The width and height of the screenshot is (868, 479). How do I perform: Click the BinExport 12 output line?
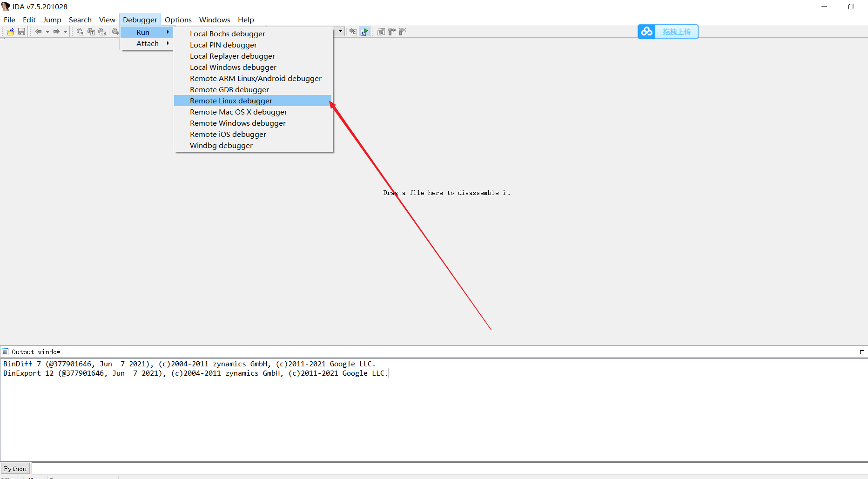point(195,373)
